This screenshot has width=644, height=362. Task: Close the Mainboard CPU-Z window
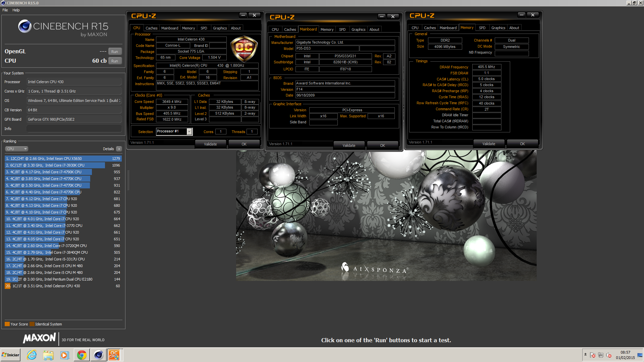point(393,16)
